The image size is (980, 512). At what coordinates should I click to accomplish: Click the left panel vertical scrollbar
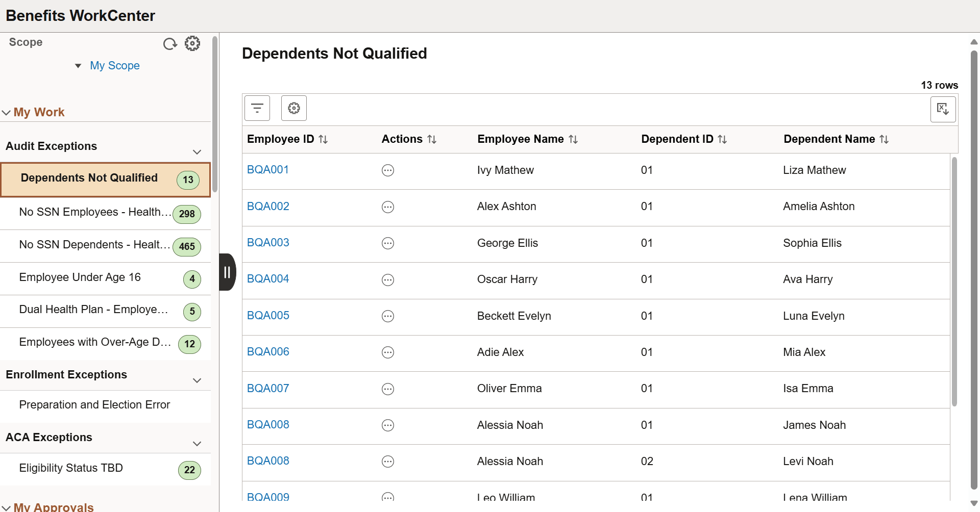point(215,114)
